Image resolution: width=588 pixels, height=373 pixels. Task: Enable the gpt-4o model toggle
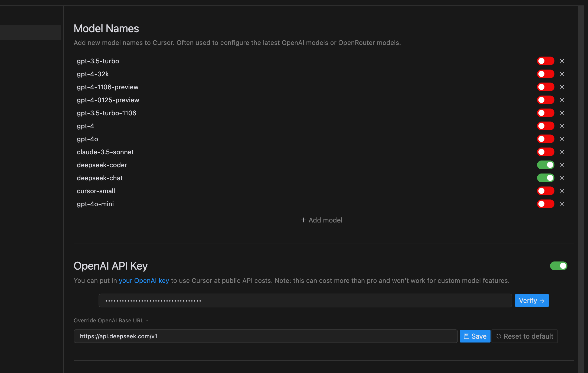pyautogui.click(x=545, y=139)
